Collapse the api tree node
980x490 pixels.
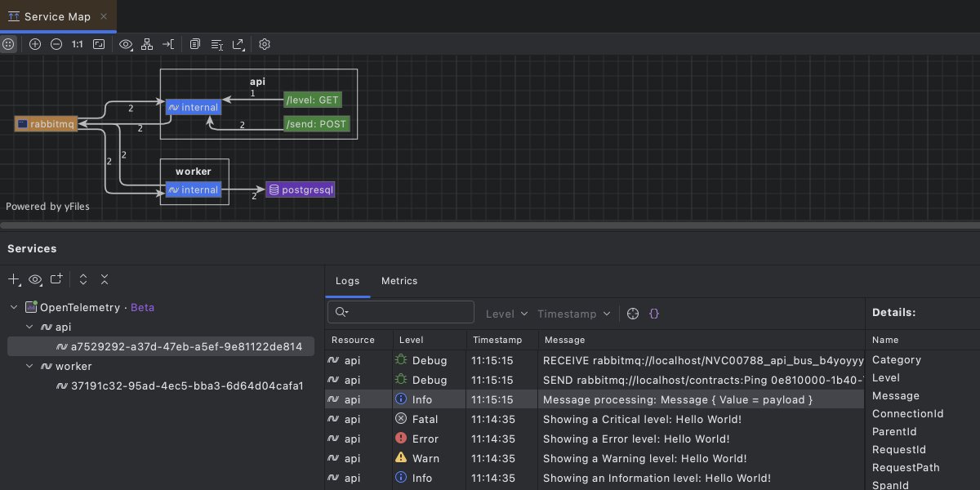(x=30, y=327)
